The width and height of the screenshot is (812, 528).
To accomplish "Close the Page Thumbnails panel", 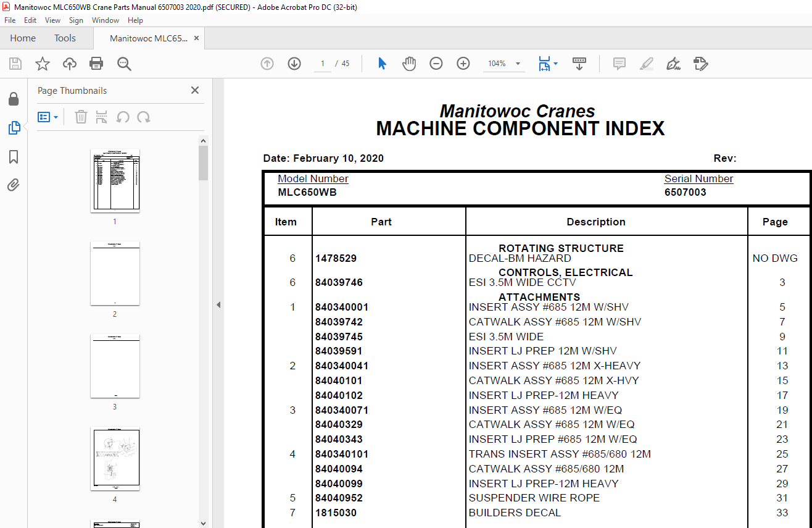I will point(195,90).
